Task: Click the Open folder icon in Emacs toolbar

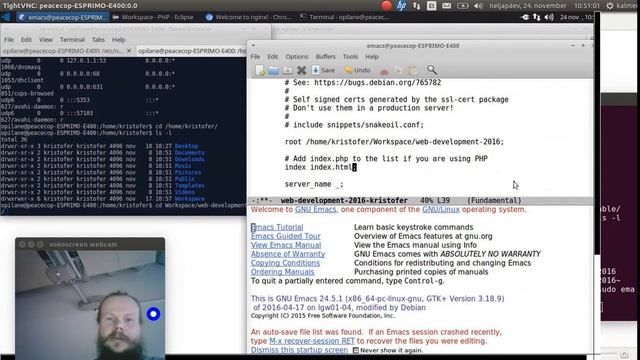Action: [x=273, y=70]
